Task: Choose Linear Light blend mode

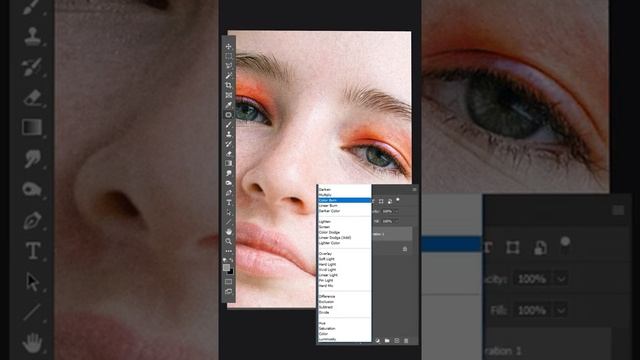Action: point(328,275)
